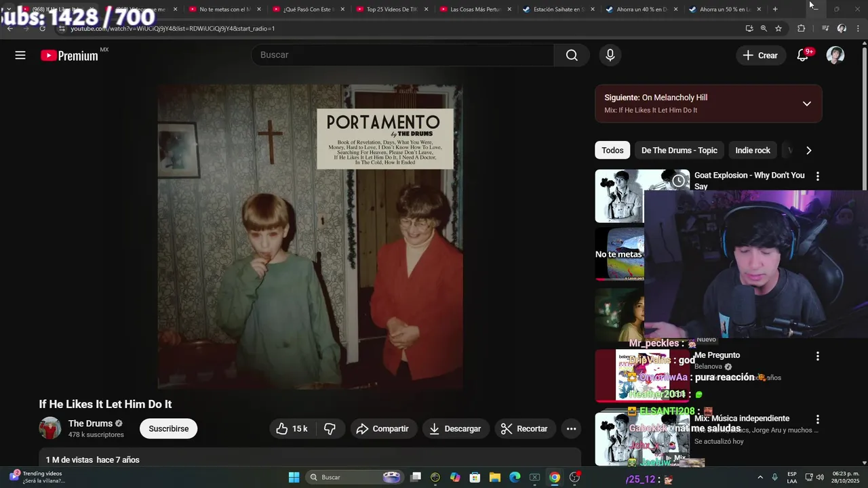Click the Portamento album art video player

pyautogui.click(x=310, y=237)
